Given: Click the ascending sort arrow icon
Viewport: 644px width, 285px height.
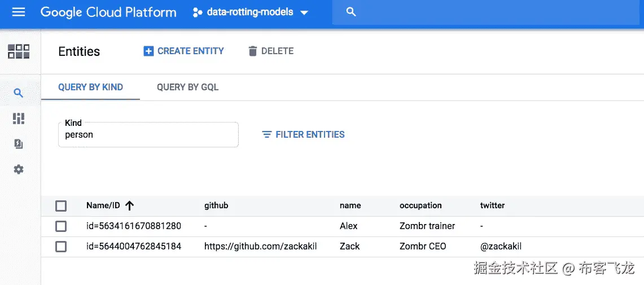Looking at the screenshot, I should coord(129,206).
